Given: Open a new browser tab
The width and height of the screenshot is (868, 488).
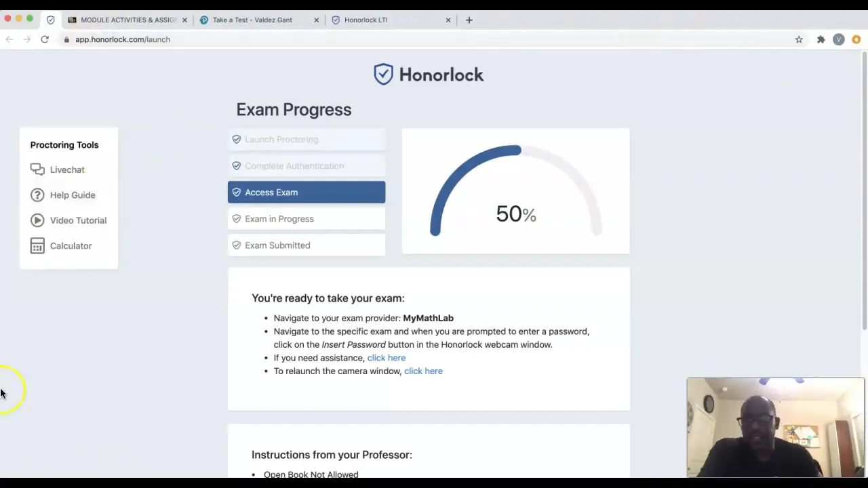Looking at the screenshot, I should [x=469, y=20].
